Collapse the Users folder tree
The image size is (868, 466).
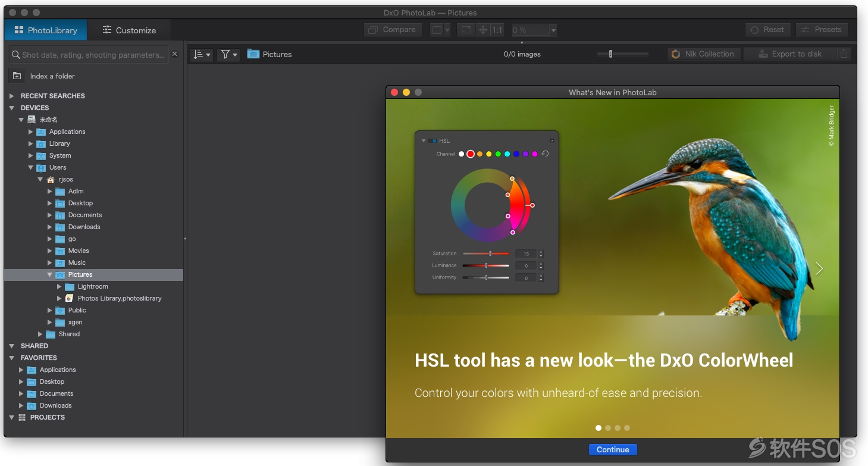31,167
